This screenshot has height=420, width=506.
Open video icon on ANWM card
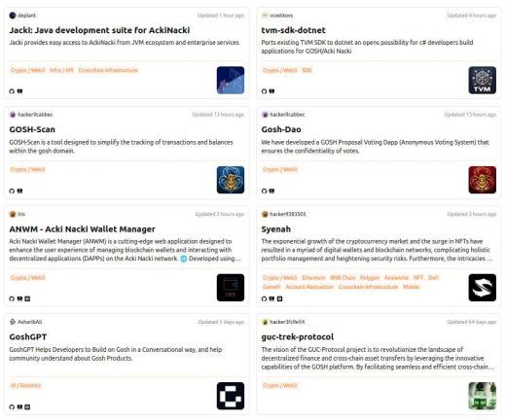[x=27, y=298]
